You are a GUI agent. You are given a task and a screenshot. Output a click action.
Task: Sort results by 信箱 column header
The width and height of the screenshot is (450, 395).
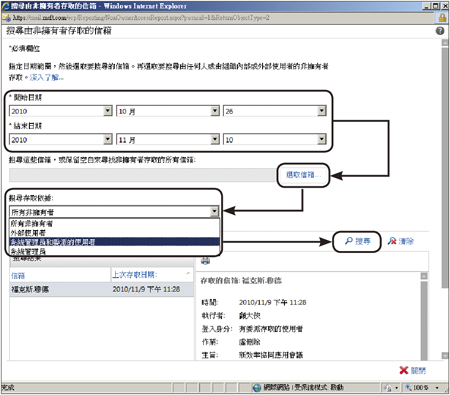[x=60, y=275]
